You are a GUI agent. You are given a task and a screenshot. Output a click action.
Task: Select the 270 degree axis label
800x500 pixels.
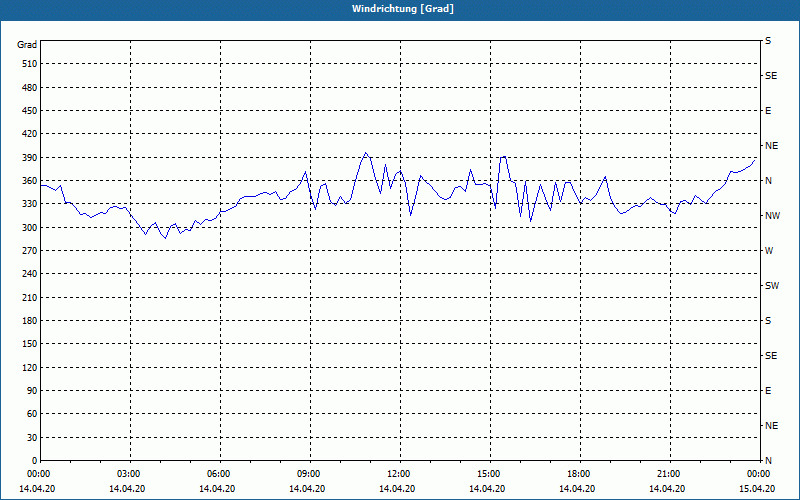coord(30,251)
